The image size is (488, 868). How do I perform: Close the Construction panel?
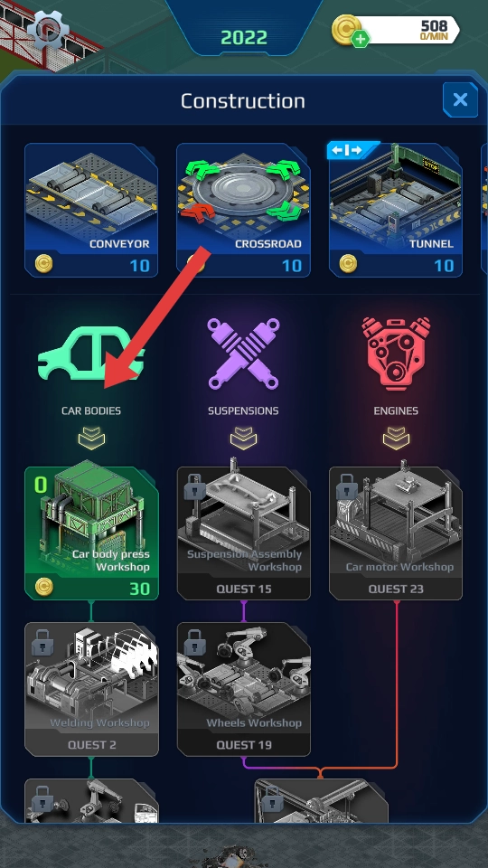pos(460,99)
